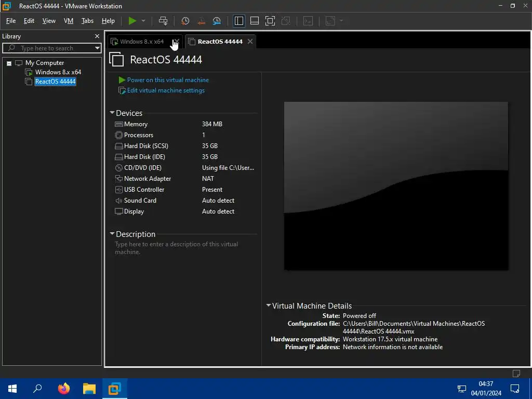Click the green Power On toolbar button
Screen dimensions: 532x399
(132, 21)
